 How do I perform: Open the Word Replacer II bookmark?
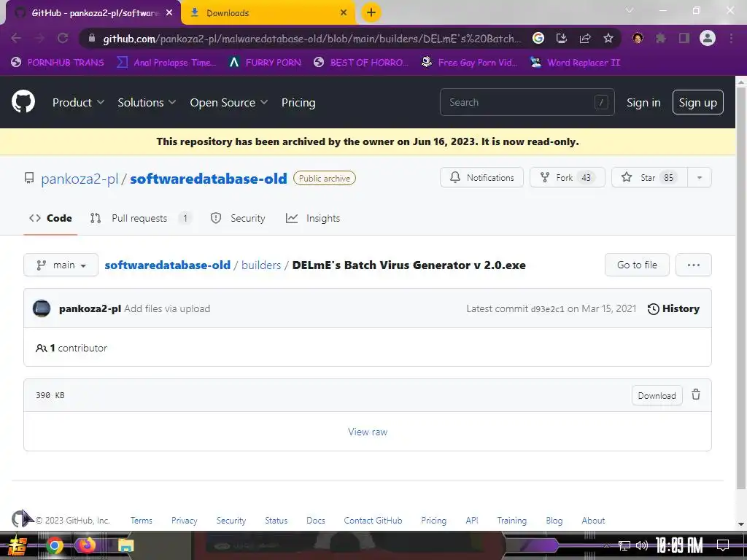[576, 63]
